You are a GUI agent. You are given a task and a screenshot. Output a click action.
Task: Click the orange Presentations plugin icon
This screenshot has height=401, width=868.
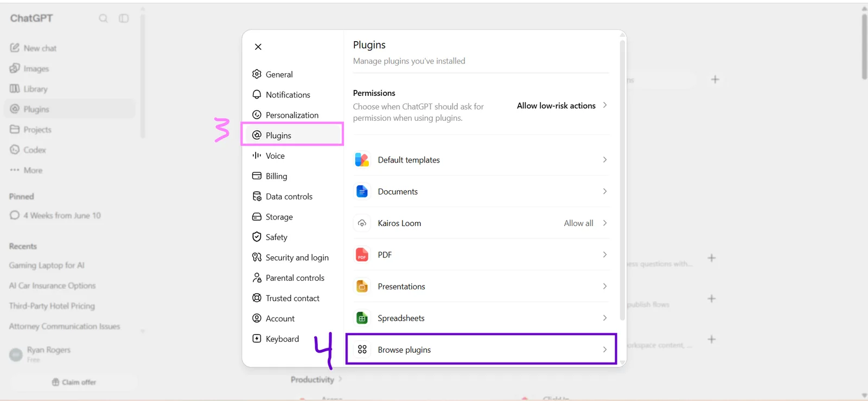362,286
